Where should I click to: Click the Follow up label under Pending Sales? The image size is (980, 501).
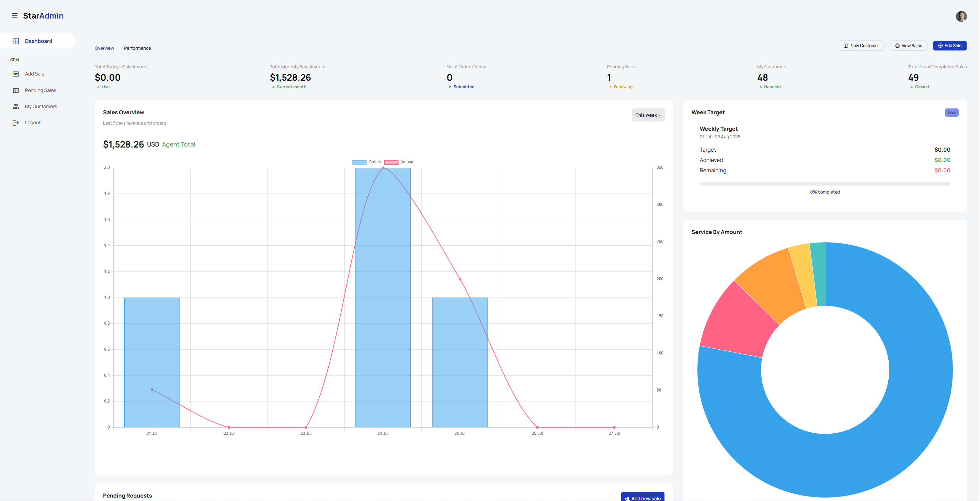(623, 87)
